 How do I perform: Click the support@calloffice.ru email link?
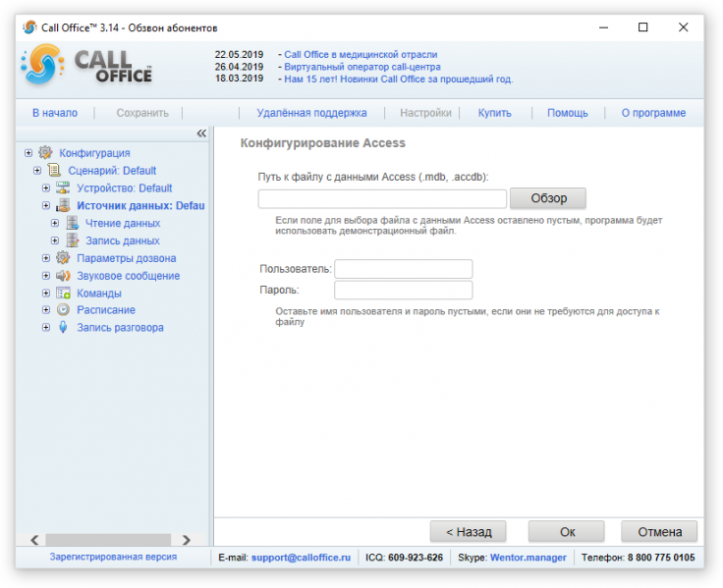point(301,558)
